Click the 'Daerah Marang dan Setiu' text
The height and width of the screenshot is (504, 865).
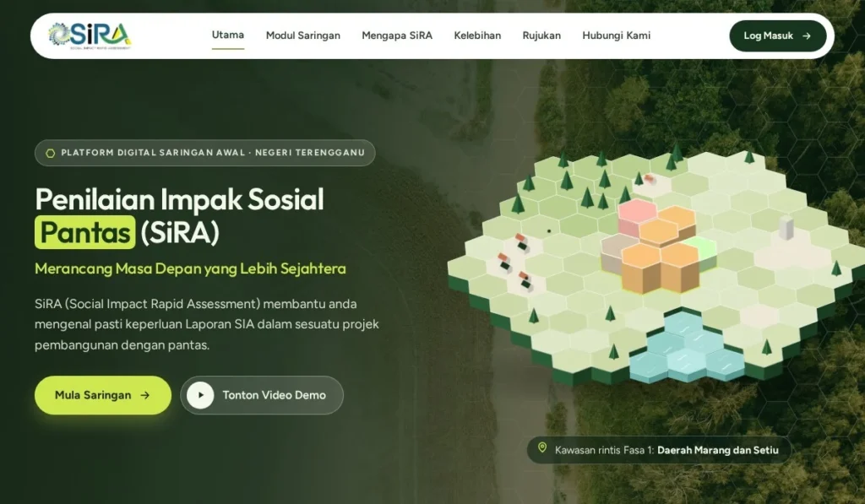pyautogui.click(x=718, y=450)
